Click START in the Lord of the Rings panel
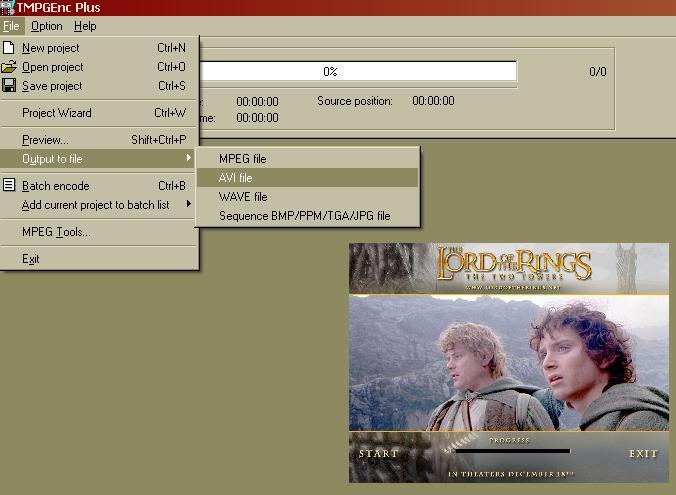The height and width of the screenshot is (495, 676). pos(379,454)
